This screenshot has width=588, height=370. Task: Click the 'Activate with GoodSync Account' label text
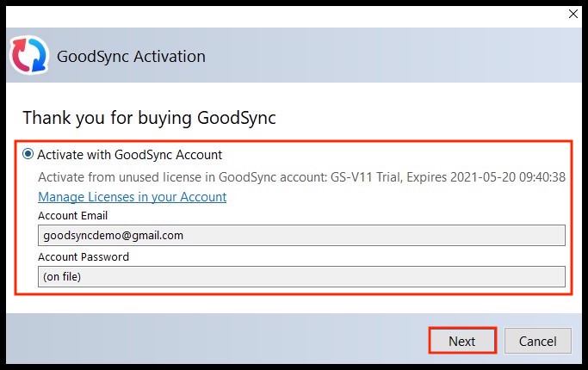coord(129,155)
